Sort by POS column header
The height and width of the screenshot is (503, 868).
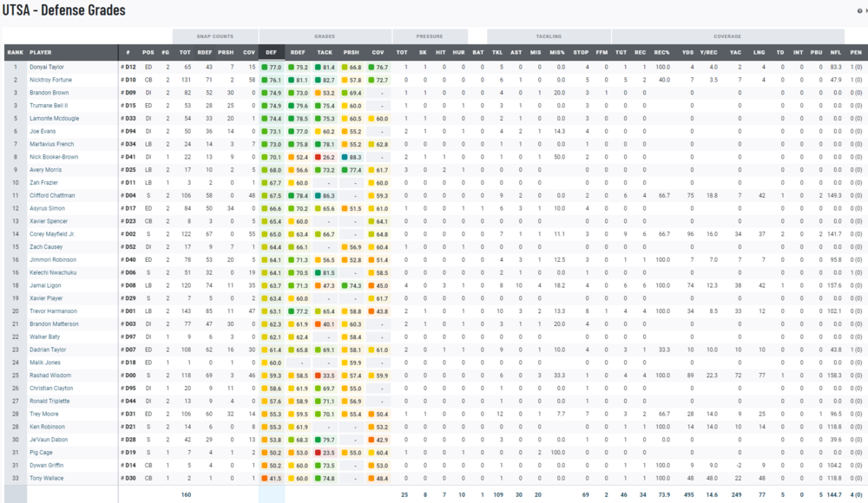click(148, 52)
